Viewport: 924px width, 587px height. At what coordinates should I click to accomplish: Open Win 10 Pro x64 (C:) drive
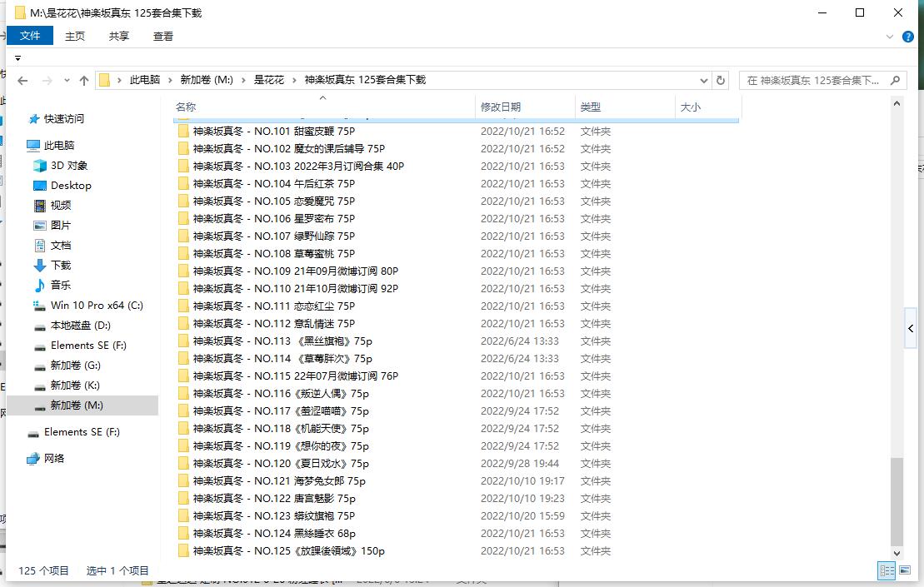(x=97, y=306)
